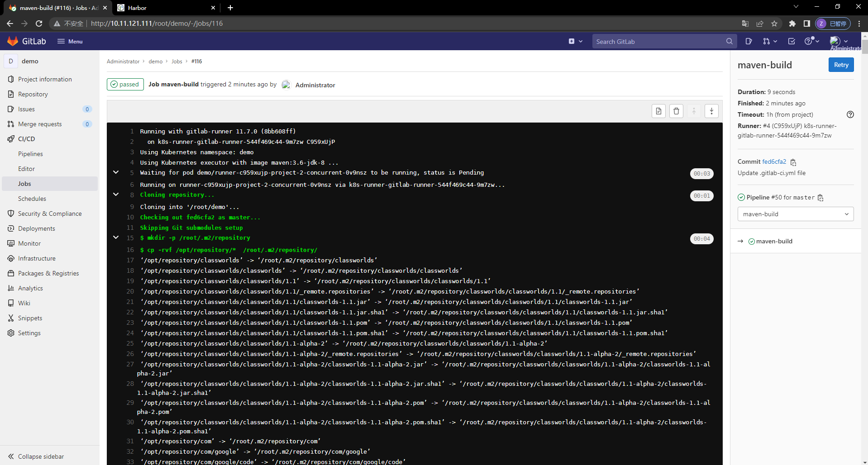Open the create new plus dropdown

[x=575, y=41]
